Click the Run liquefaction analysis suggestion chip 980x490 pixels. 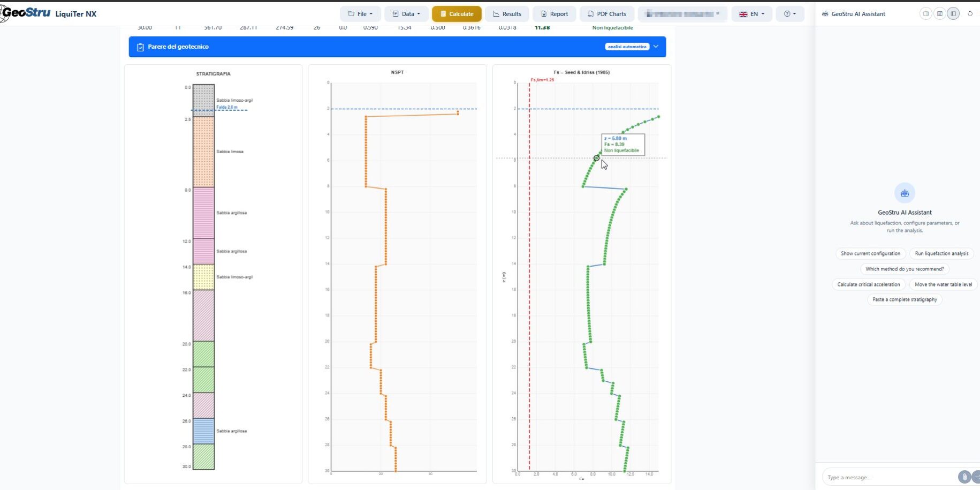coord(941,253)
